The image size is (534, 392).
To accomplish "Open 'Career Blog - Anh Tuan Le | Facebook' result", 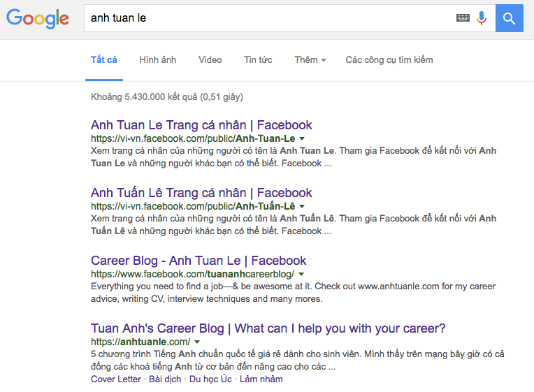I will [199, 261].
